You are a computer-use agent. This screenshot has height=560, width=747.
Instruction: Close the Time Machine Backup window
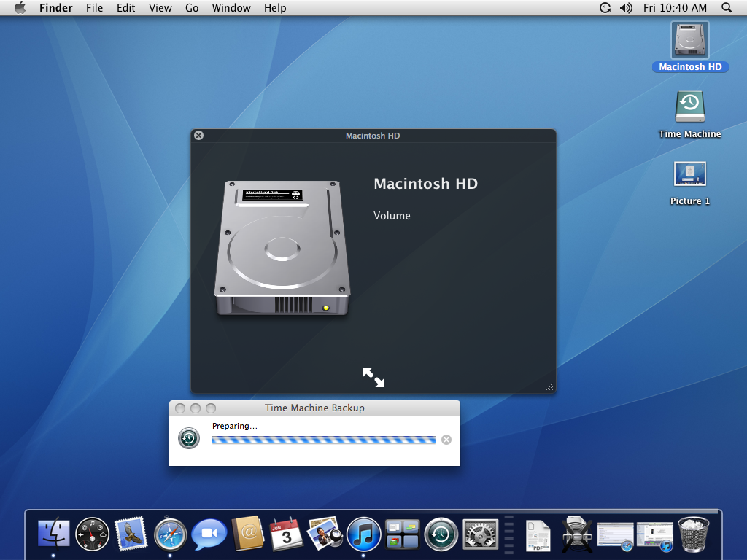pyautogui.click(x=180, y=408)
